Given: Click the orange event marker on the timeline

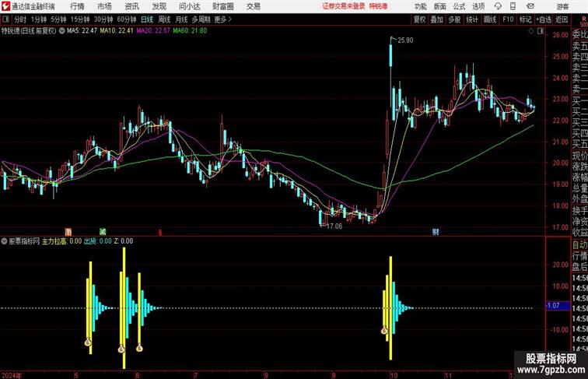Looking at the screenshot, I should [68, 232].
